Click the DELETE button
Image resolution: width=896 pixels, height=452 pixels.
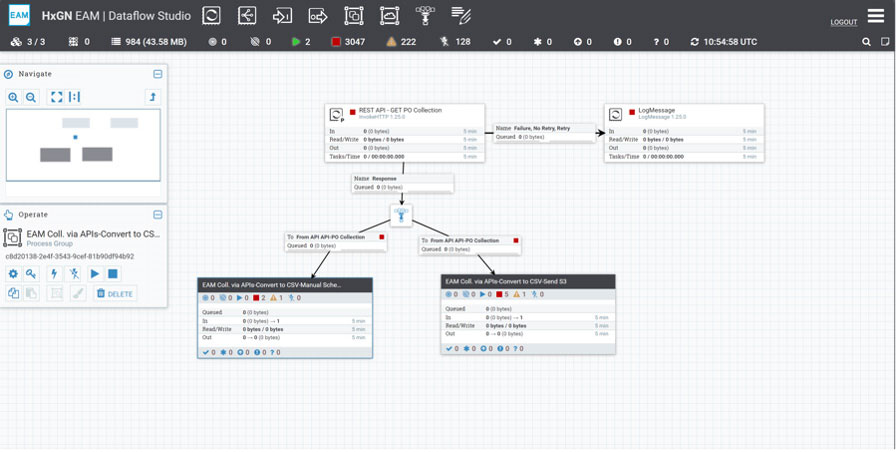(115, 294)
